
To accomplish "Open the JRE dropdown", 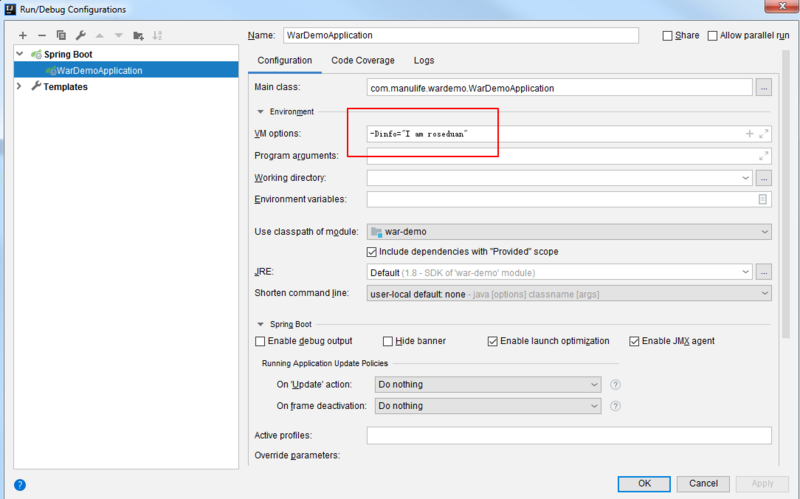I will click(x=745, y=272).
